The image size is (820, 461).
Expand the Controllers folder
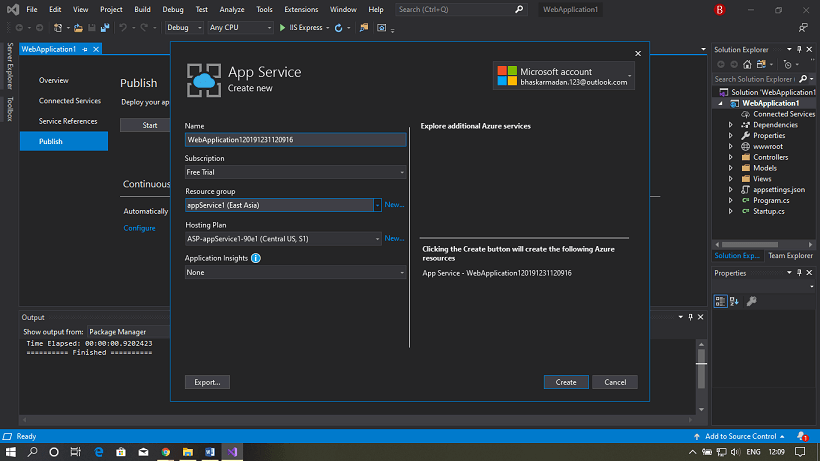pos(731,157)
